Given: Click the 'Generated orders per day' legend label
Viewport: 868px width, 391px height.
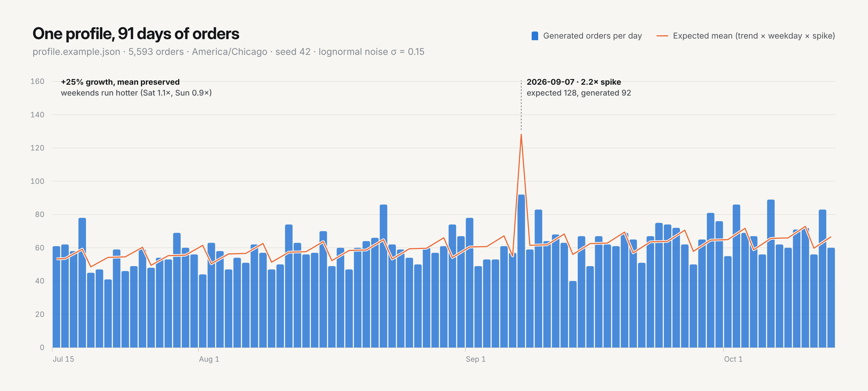Looking at the screenshot, I should click(x=592, y=36).
